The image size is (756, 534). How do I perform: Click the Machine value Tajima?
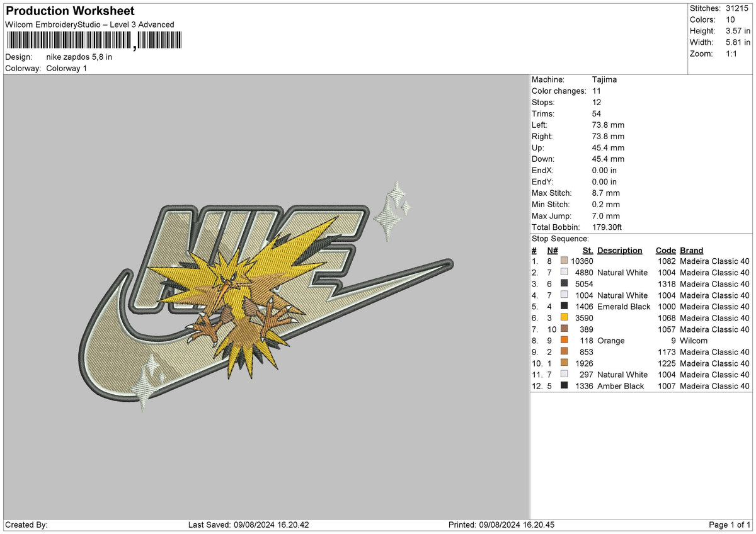[x=604, y=79]
